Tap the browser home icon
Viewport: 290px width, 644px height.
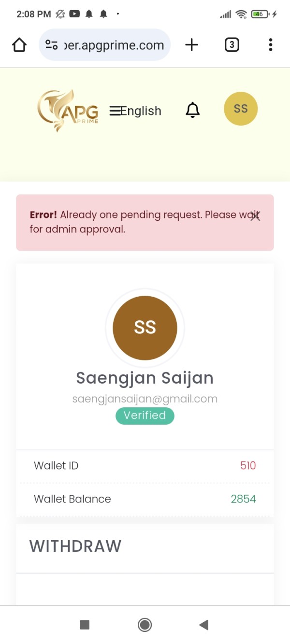19,45
